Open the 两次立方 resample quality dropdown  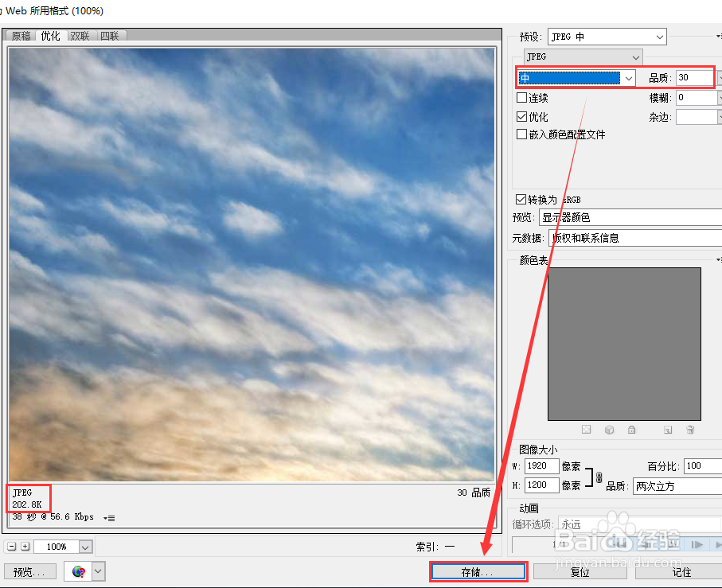pyautogui.click(x=677, y=486)
